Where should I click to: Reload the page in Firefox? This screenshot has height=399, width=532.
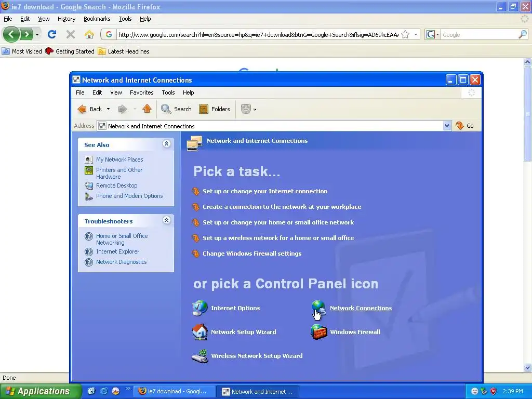(x=52, y=34)
